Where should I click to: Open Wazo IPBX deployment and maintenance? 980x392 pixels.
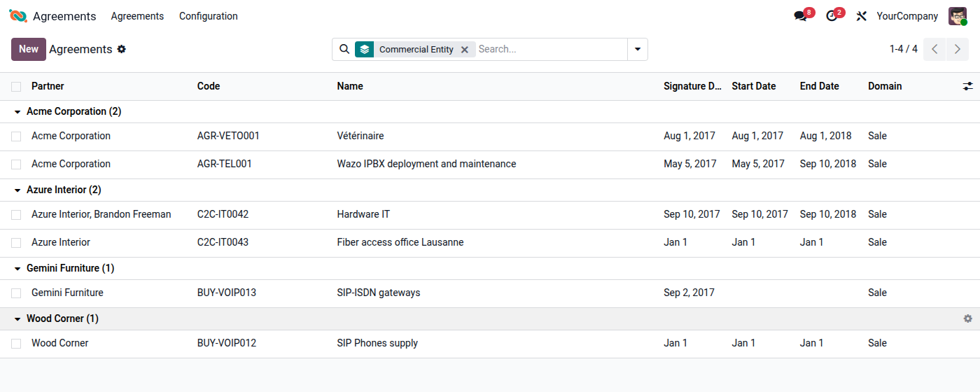point(426,164)
